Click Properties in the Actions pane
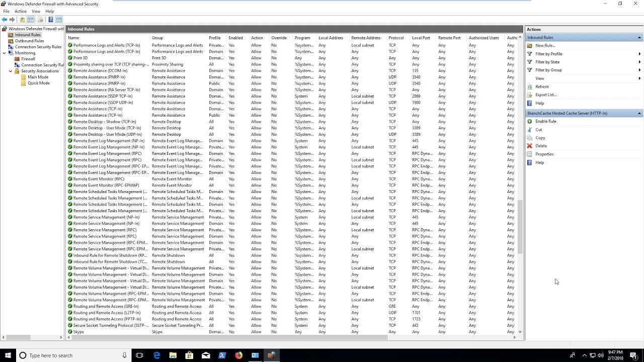The height and width of the screenshot is (362, 644). click(544, 154)
